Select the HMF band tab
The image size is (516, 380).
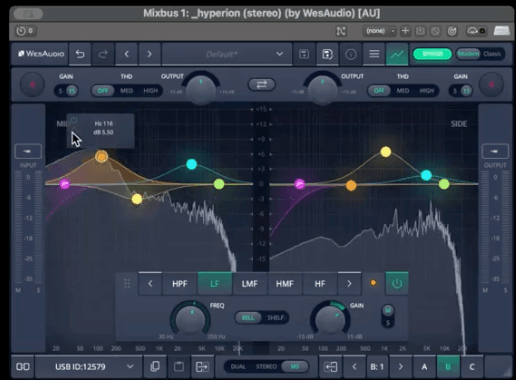tap(285, 284)
